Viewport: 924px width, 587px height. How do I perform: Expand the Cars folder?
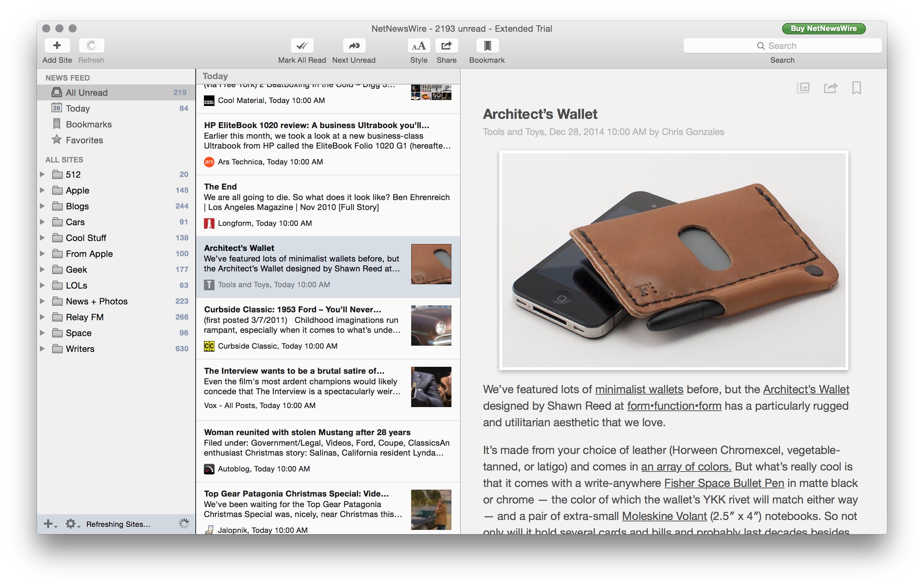(43, 222)
